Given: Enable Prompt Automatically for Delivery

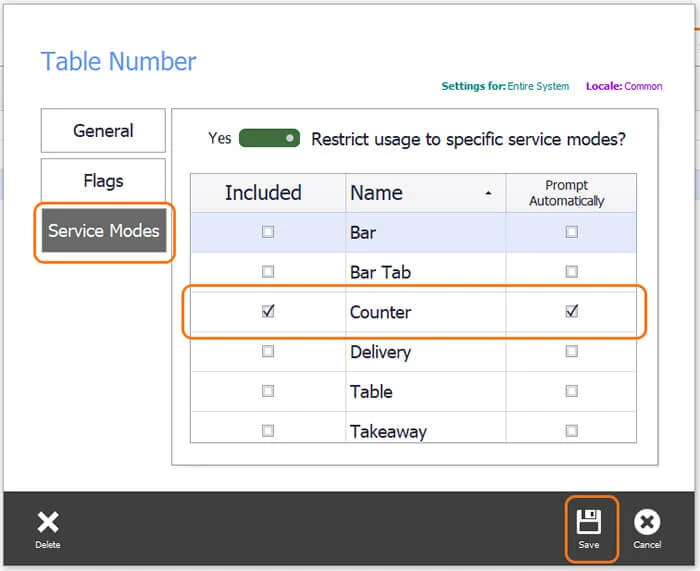Looking at the screenshot, I should pyautogui.click(x=571, y=351).
